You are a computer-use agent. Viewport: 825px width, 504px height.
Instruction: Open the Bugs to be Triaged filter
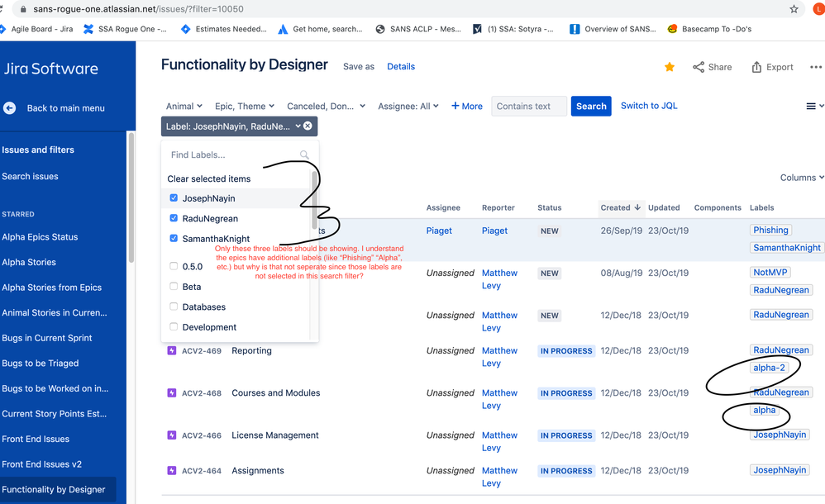[40, 363]
